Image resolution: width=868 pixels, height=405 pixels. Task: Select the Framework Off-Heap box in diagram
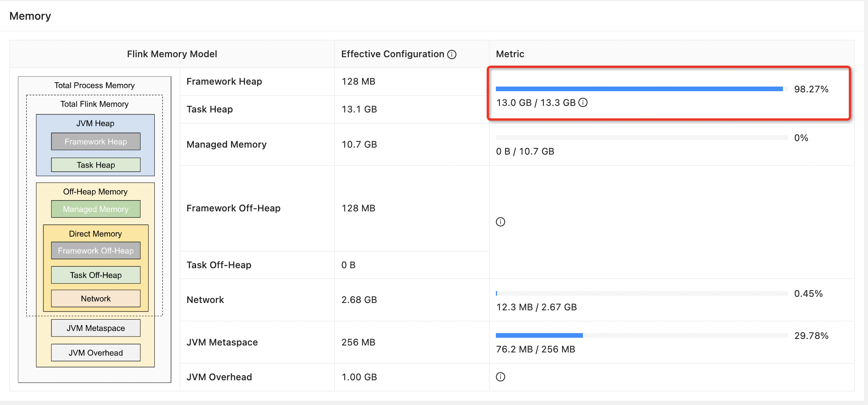tap(96, 251)
